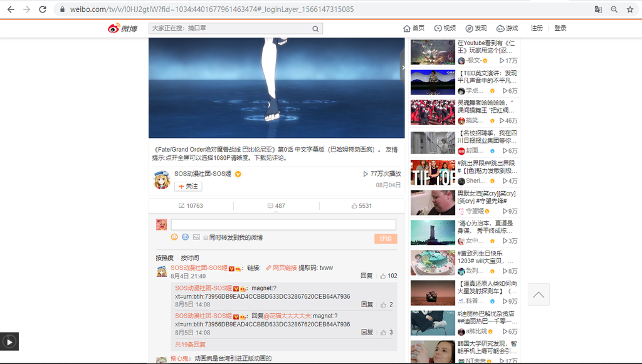
Task: Click the play button at bottom-left corner
Action: 9,341
